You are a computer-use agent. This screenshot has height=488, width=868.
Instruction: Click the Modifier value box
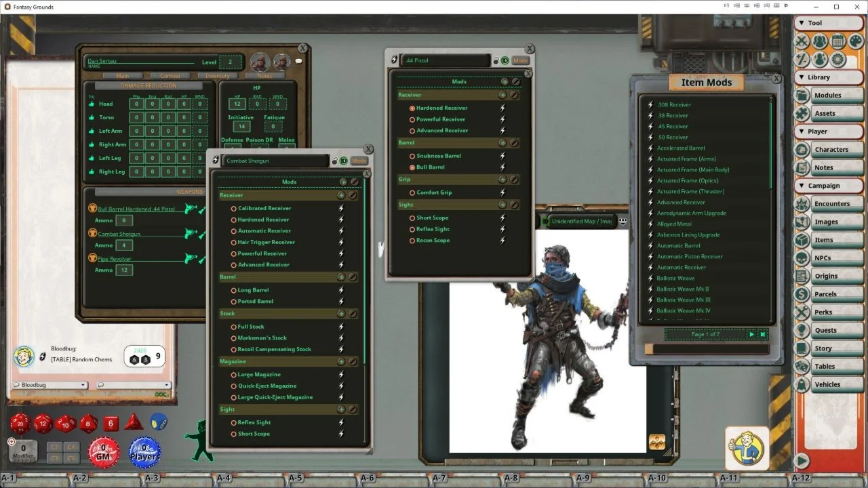[24, 451]
